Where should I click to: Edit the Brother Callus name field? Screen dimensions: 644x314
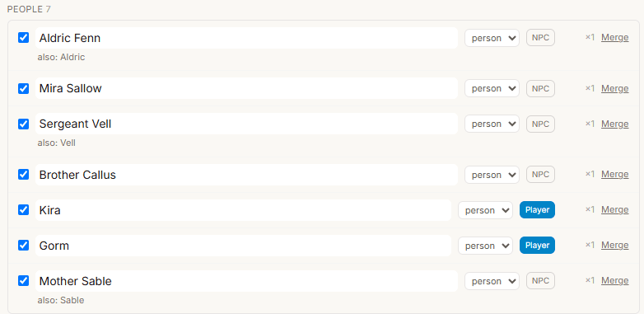pos(246,175)
